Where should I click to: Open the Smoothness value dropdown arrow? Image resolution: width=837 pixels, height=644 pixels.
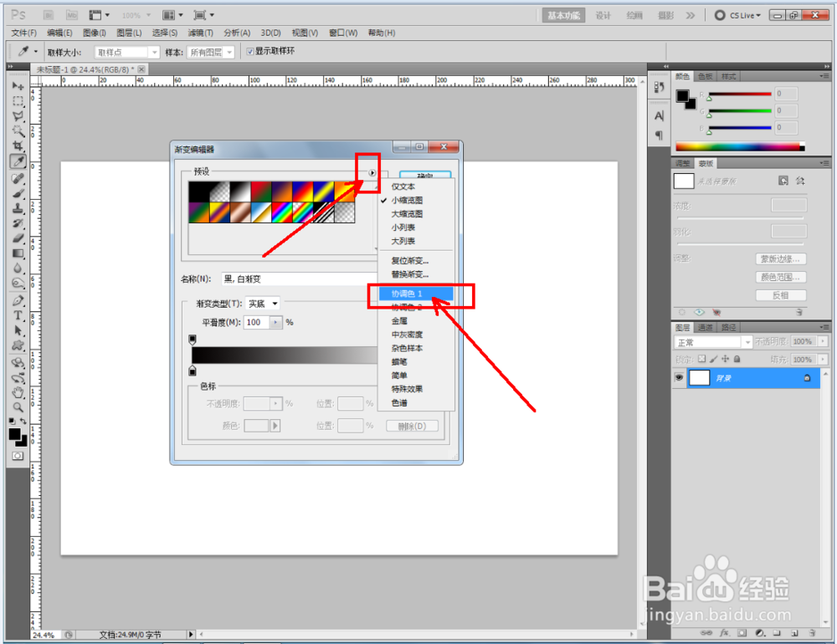coord(275,322)
